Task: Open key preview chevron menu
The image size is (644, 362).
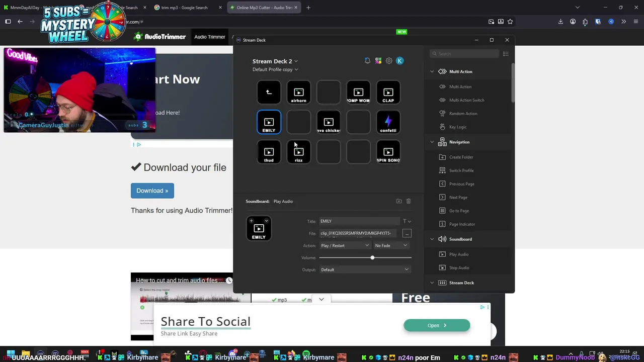Action: point(267,221)
